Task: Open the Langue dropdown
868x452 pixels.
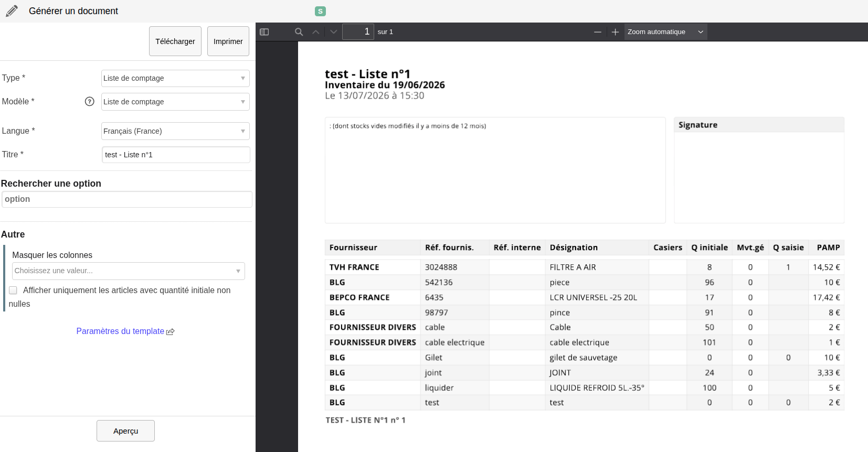Action: click(x=175, y=131)
